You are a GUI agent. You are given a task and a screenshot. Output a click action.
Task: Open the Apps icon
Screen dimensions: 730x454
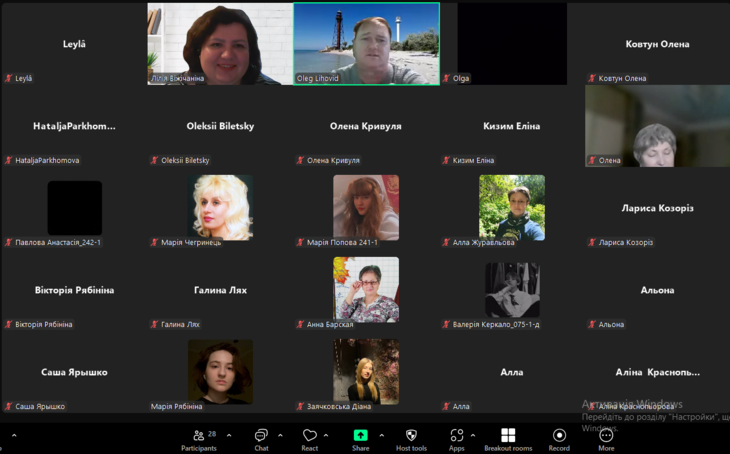pos(457,435)
